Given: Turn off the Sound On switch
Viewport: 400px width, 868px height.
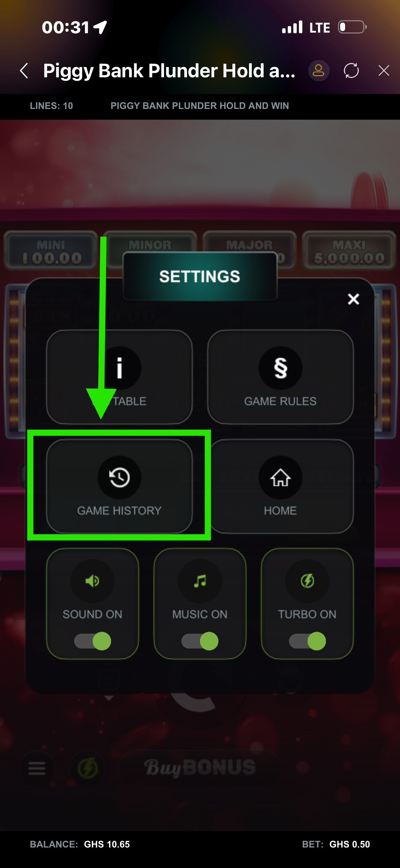Looking at the screenshot, I should pos(92,641).
